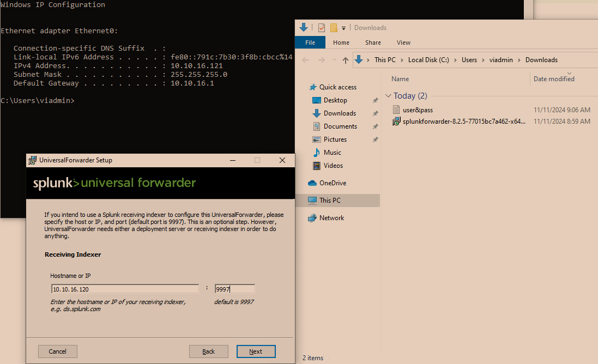Open recent locations dropdown in Explorer

tap(334, 60)
